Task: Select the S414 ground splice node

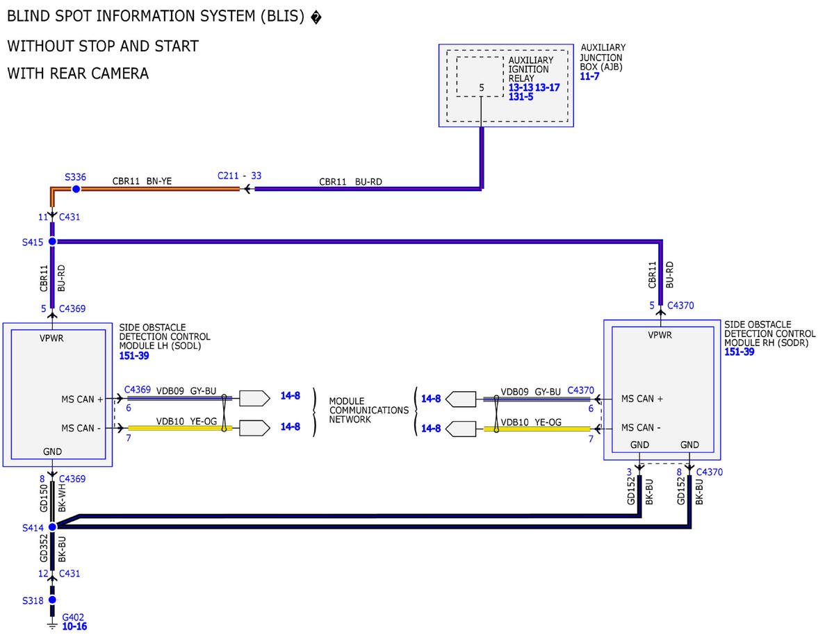Action: coord(52,527)
